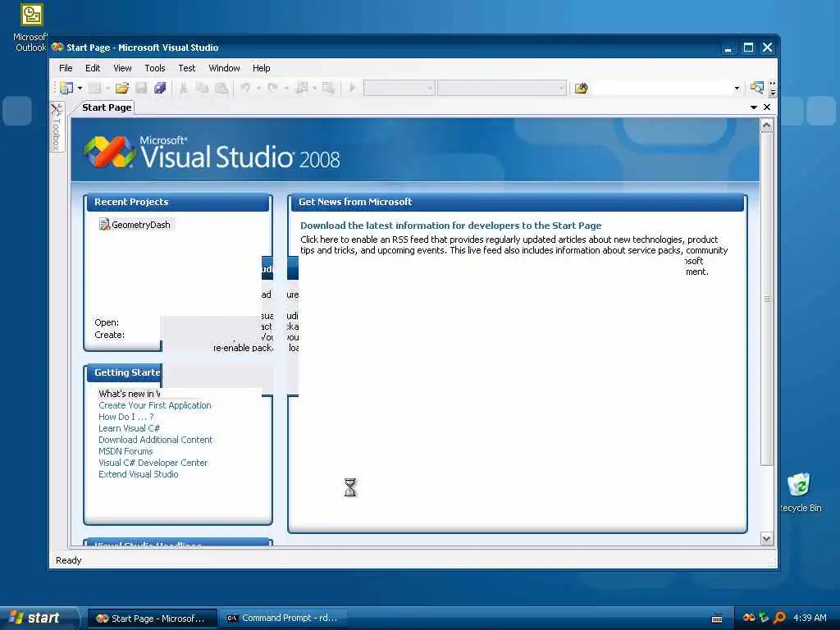Click the network connection tray icon
840x630 pixels.
(764, 618)
